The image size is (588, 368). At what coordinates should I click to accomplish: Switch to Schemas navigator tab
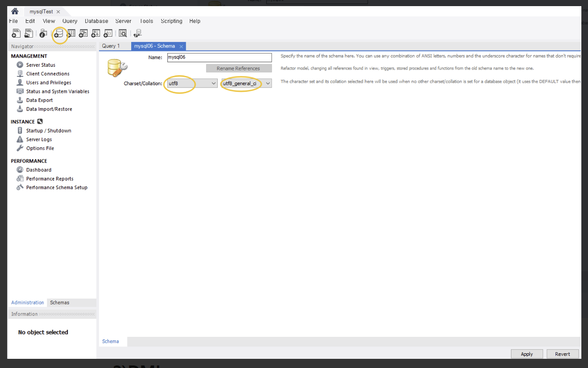(60, 302)
